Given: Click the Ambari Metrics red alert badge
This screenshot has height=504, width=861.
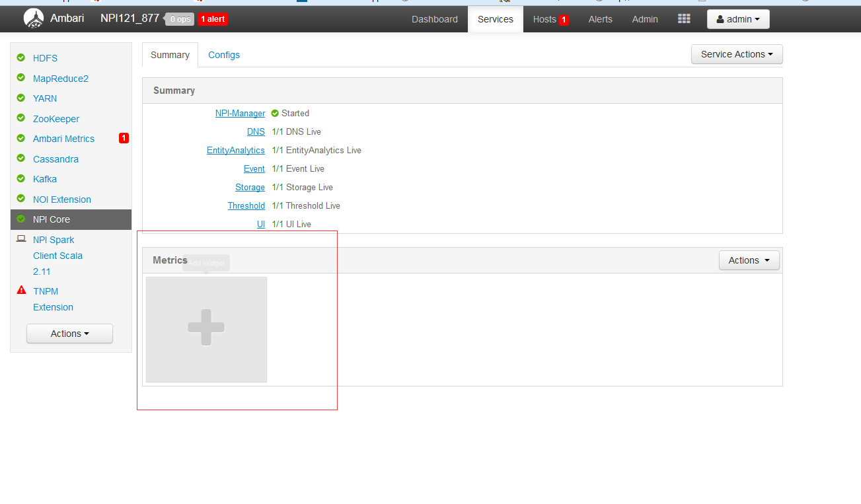Looking at the screenshot, I should [124, 138].
